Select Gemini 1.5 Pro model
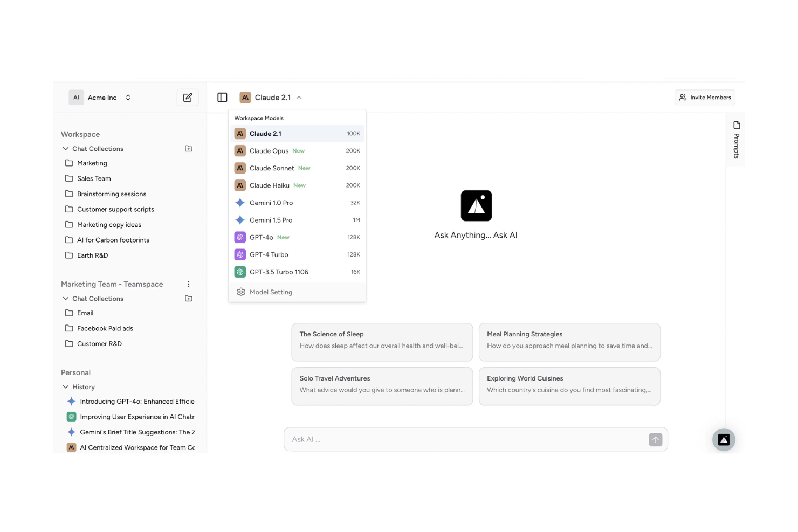 tap(297, 220)
